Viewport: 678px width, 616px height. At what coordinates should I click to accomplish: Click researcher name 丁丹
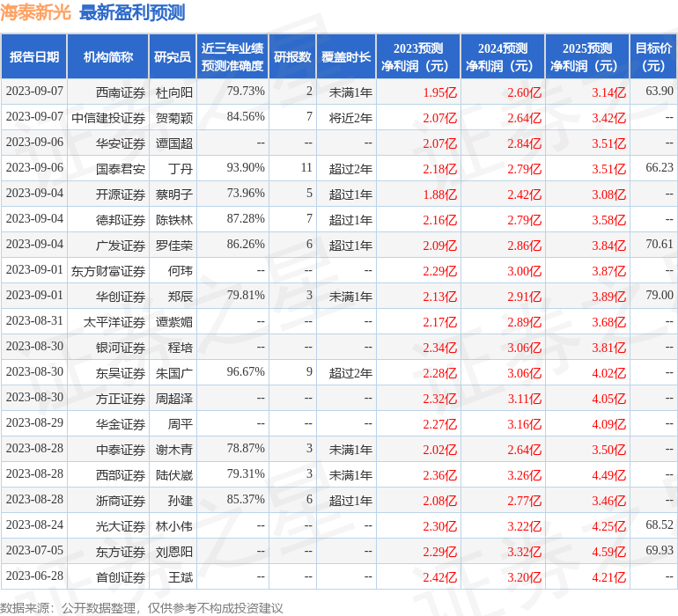point(181,169)
